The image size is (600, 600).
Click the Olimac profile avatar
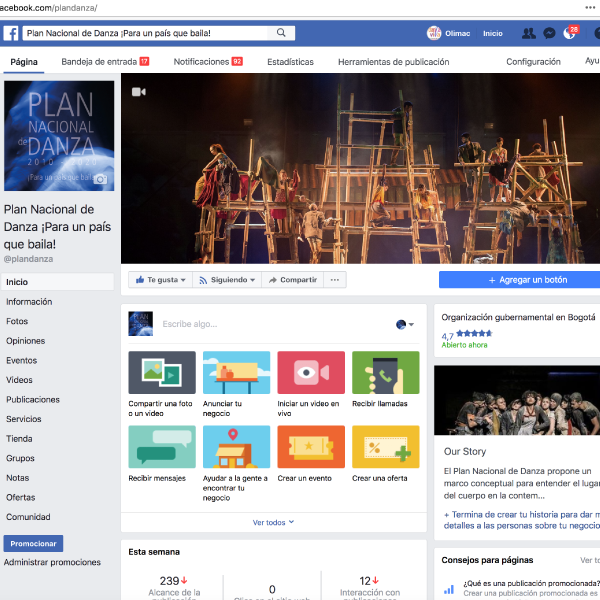[x=434, y=33]
